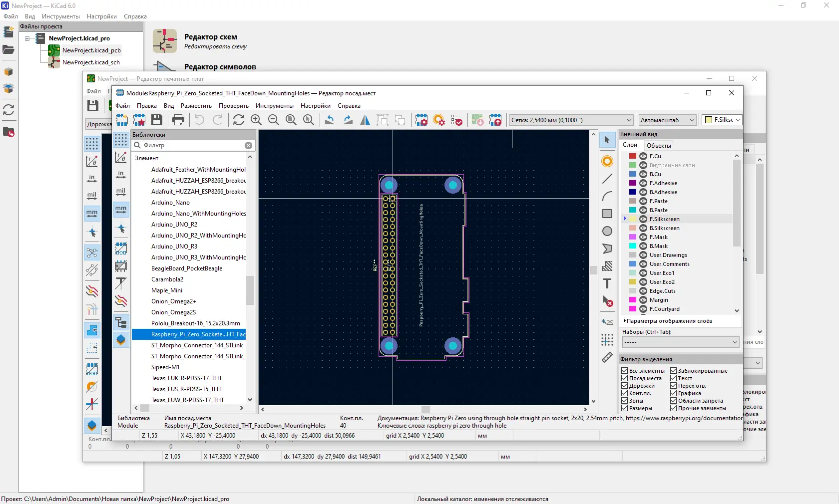This screenshot has height=504, width=839.
Task: Select the Add Pad tool
Action: [x=607, y=161]
